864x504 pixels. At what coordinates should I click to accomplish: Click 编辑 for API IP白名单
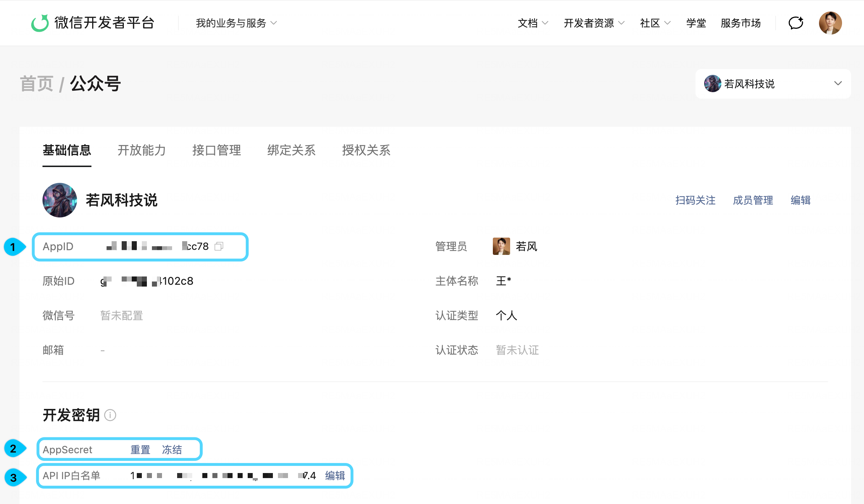point(335,476)
